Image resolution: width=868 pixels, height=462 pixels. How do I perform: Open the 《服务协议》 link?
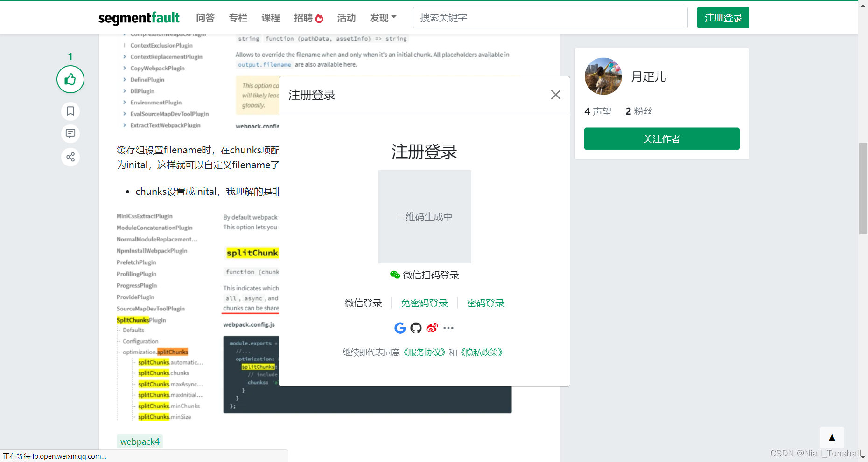[424, 352]
